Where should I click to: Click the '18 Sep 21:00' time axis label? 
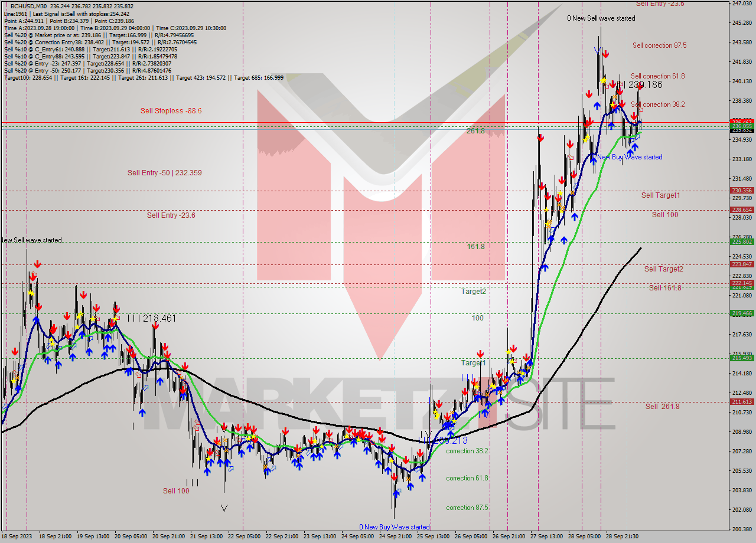coord(55,537)
